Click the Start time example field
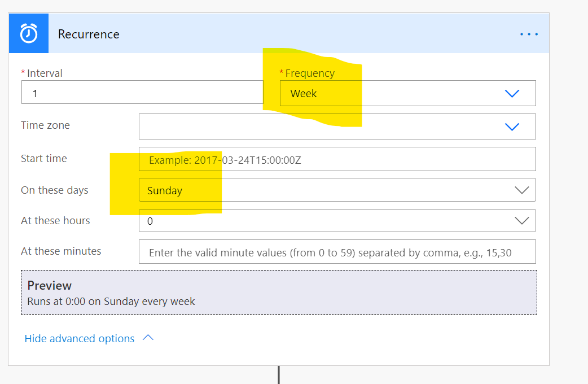This screenshot has width=588, height=384. pos(337,159)
